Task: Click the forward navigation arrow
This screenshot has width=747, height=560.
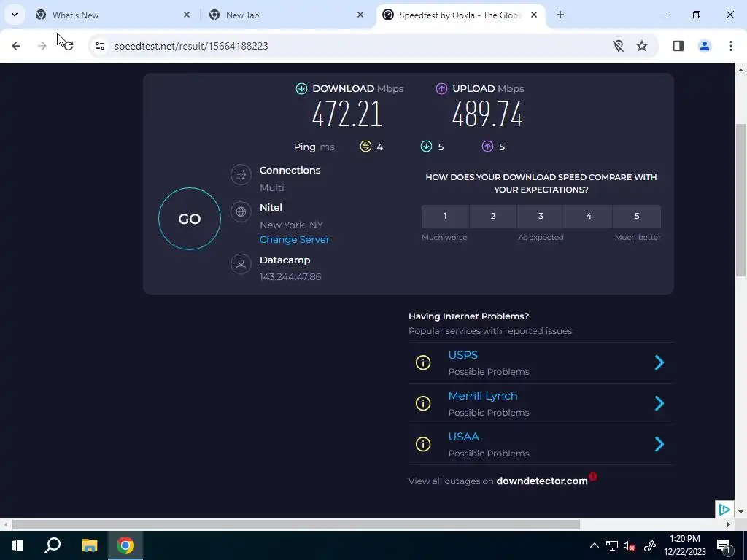Action: pos(42,46)
